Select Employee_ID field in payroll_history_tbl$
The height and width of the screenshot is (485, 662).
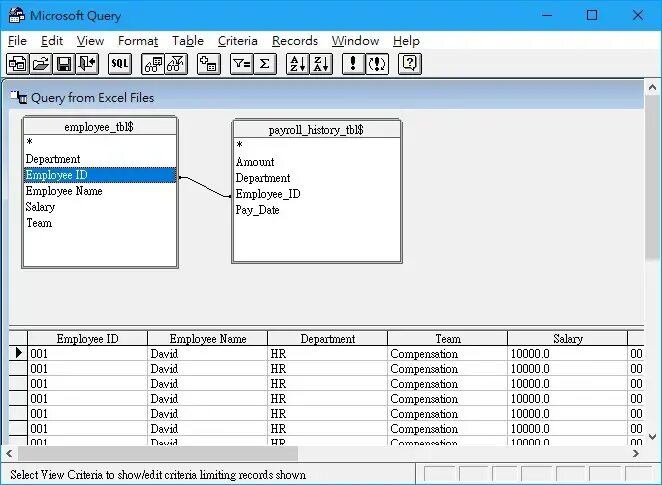click(317, 194)
